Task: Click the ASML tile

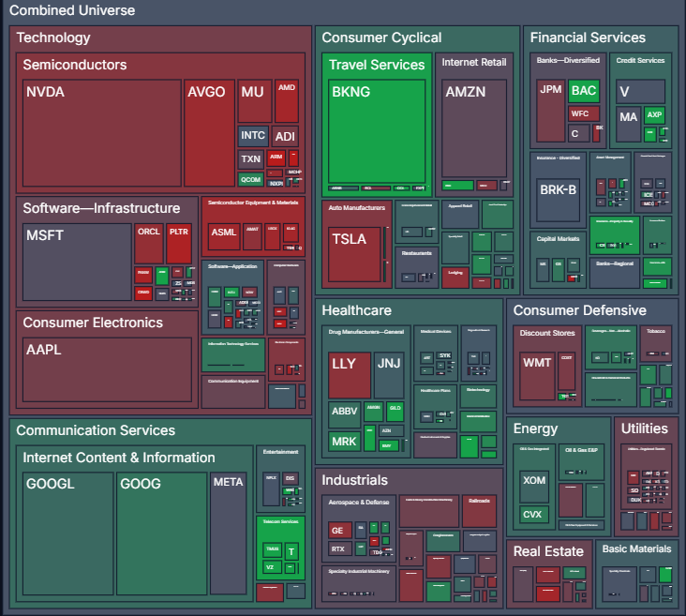Action: tap(224, 236)
